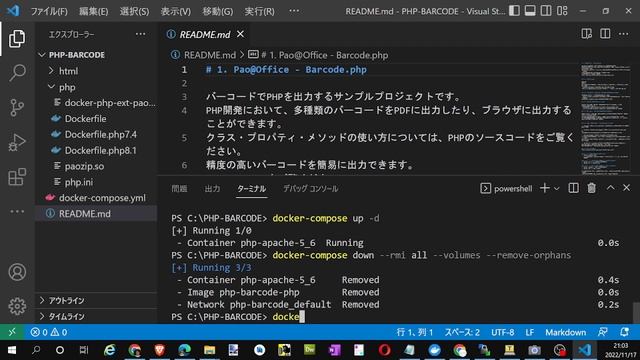
Task: Switch to the デバッグ コンソール tab
Action: (x=311, y=189)
